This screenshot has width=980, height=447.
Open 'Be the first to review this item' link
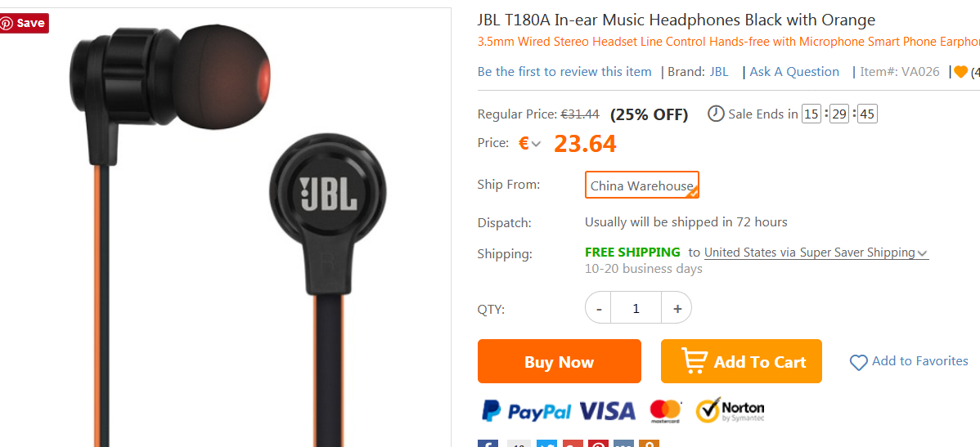tap(564, 72)
